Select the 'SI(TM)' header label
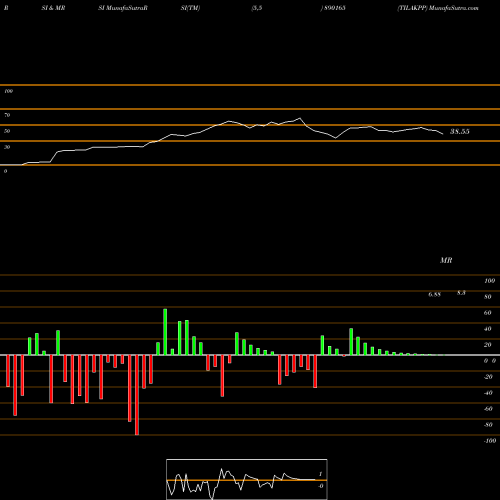 (x=190, y=8)
